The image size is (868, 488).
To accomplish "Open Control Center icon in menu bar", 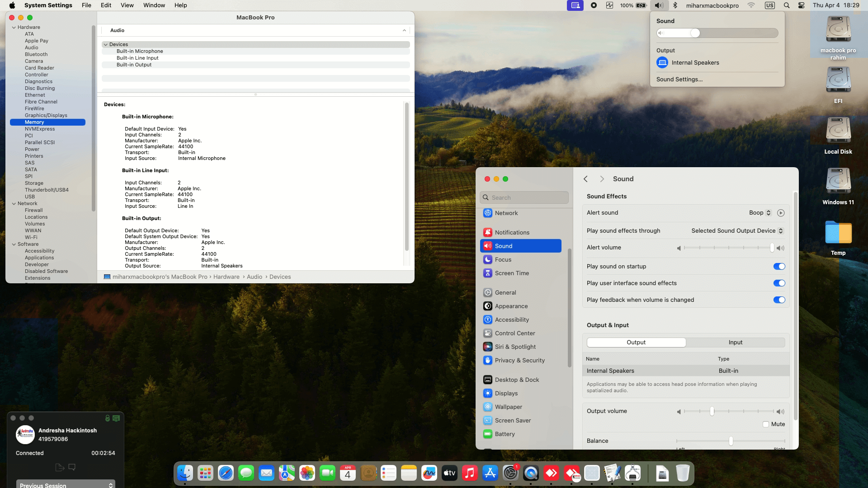I will (801, 5).
